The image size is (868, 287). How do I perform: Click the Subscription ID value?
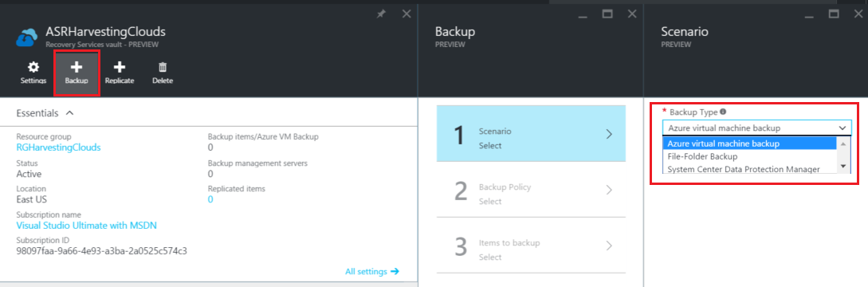click(102, 251)
